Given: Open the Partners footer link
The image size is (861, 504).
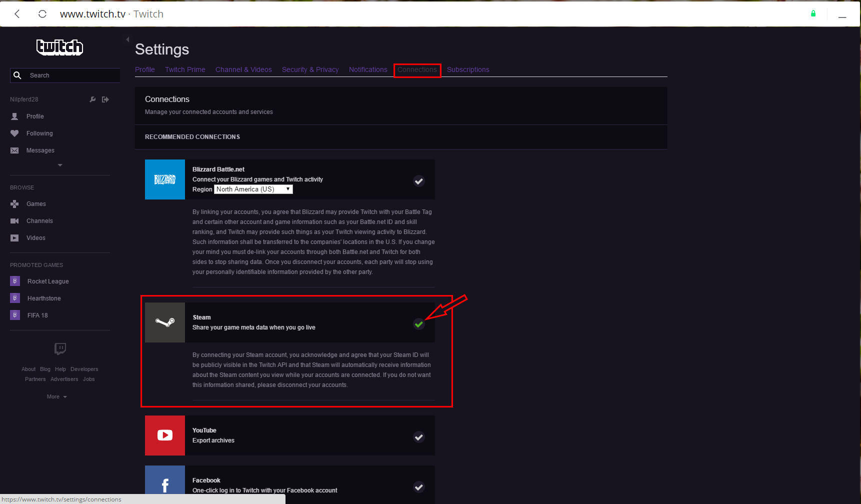Looking at the screenshot, I should pyautogui.click(x=35, y=379).
